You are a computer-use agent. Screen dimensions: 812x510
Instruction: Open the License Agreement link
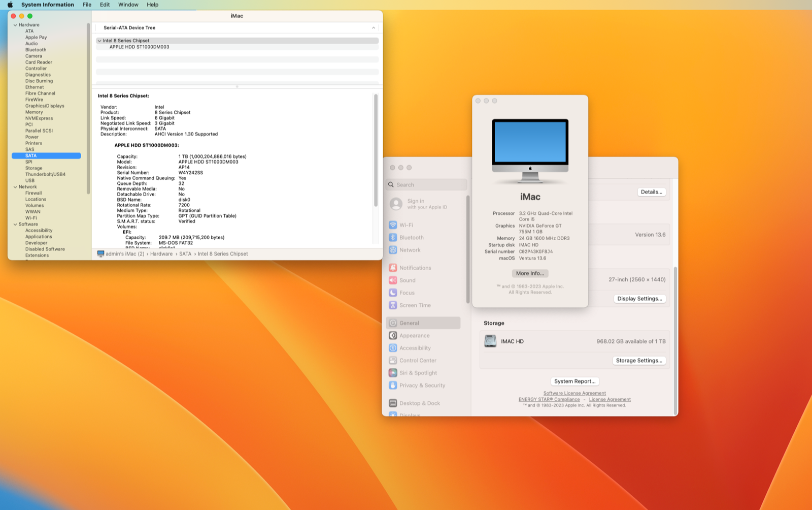[610, 399]
